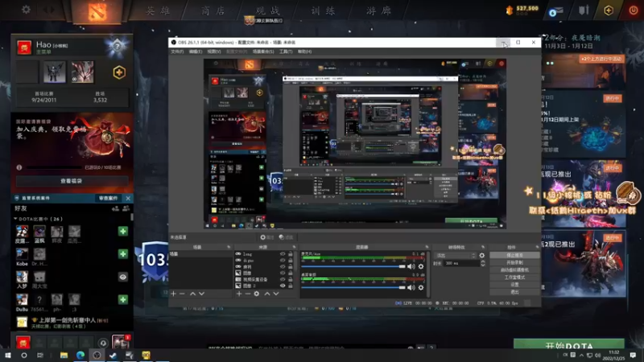Image resolution: width=644 pixels, height=362 pixels.
Task: Toggle visibility of the 图像 source
Action: point(283,273)
